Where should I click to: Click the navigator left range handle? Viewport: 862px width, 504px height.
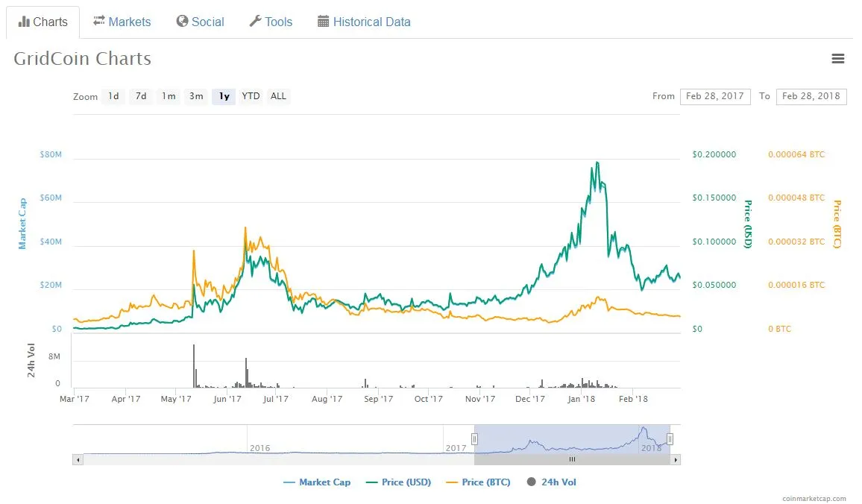coord(474,439)
